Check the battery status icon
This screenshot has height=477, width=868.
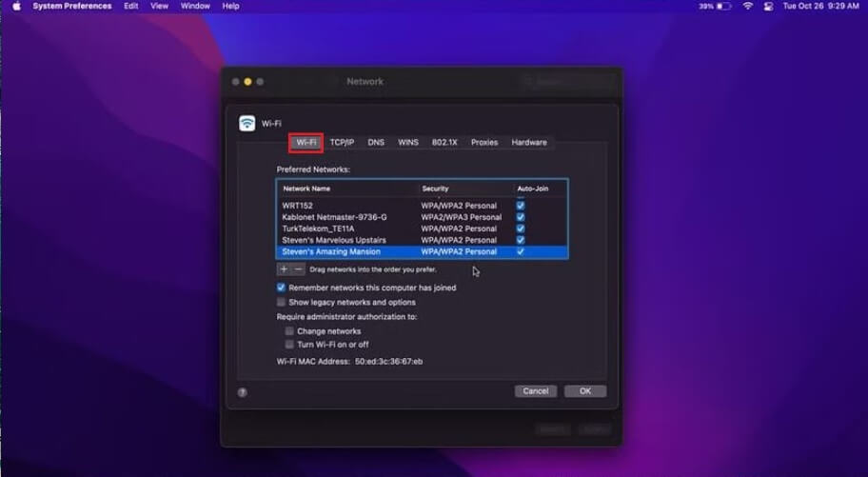(x=723, y=6)
